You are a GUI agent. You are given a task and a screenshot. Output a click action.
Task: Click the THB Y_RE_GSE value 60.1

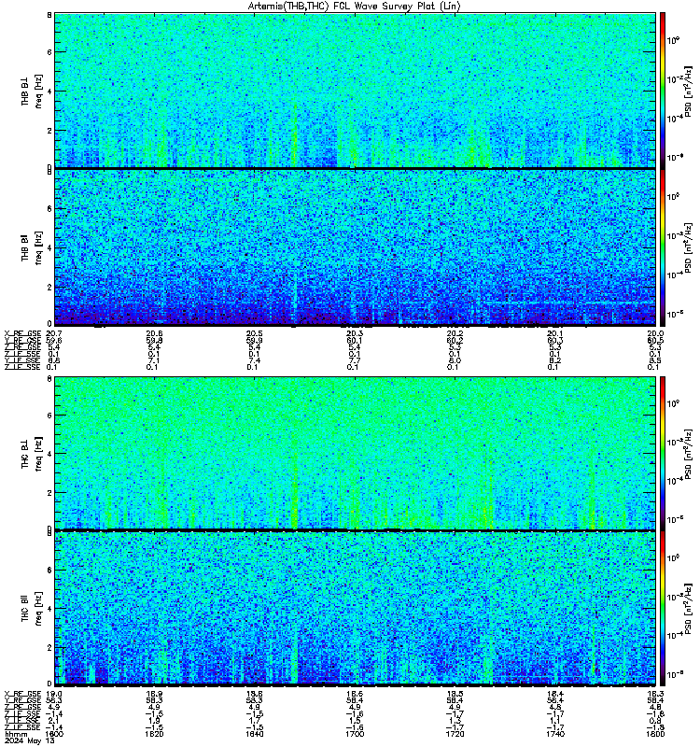[355, 340]
